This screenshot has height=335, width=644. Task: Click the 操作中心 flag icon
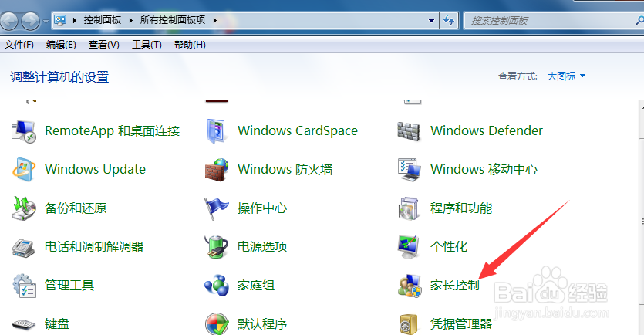216,208
